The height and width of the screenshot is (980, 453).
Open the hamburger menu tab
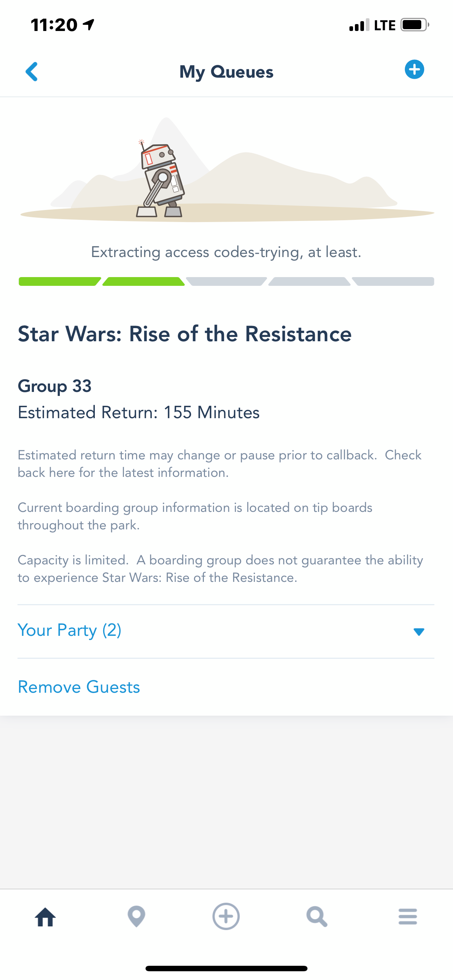[408, 917]
